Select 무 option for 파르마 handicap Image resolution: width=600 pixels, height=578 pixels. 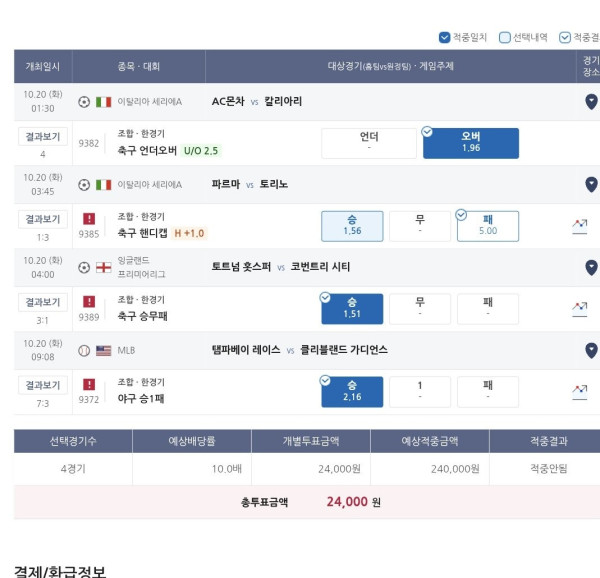420,226
